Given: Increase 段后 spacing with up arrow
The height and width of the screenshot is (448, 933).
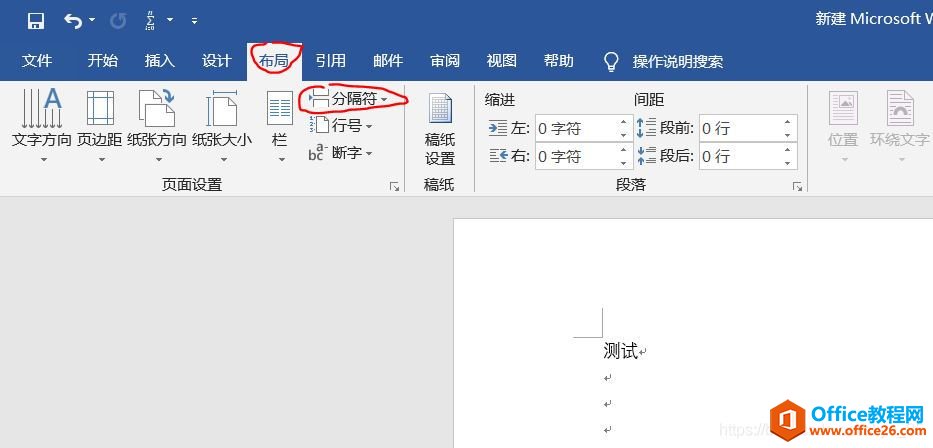Looking at the screenshot, I should point(788,150).
